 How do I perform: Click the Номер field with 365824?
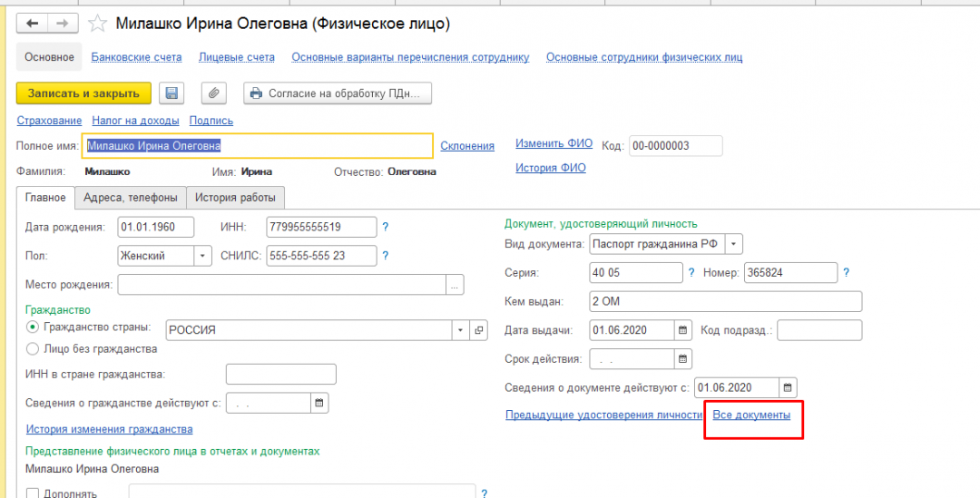point(790,272)
